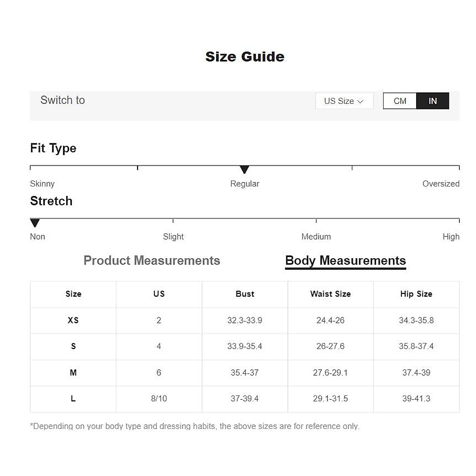Screen dimensions: 476x476
Task: Click the Bust column header
Action: click(x=245, y=294)
